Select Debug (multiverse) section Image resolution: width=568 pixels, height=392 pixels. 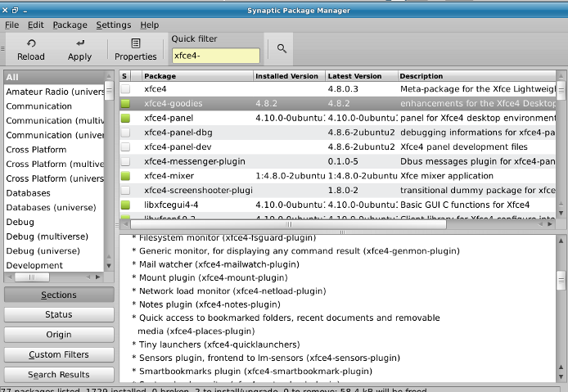tap(54, 237)
